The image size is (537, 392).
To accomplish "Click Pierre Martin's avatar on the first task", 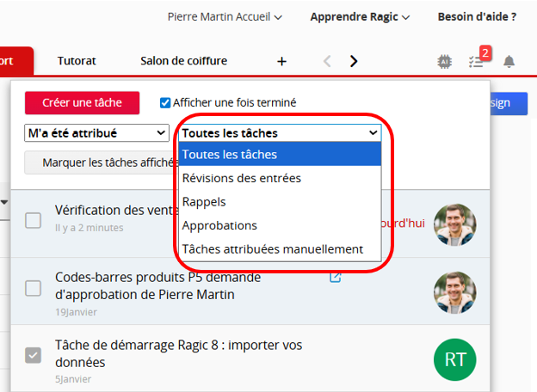I will (454, 224).
